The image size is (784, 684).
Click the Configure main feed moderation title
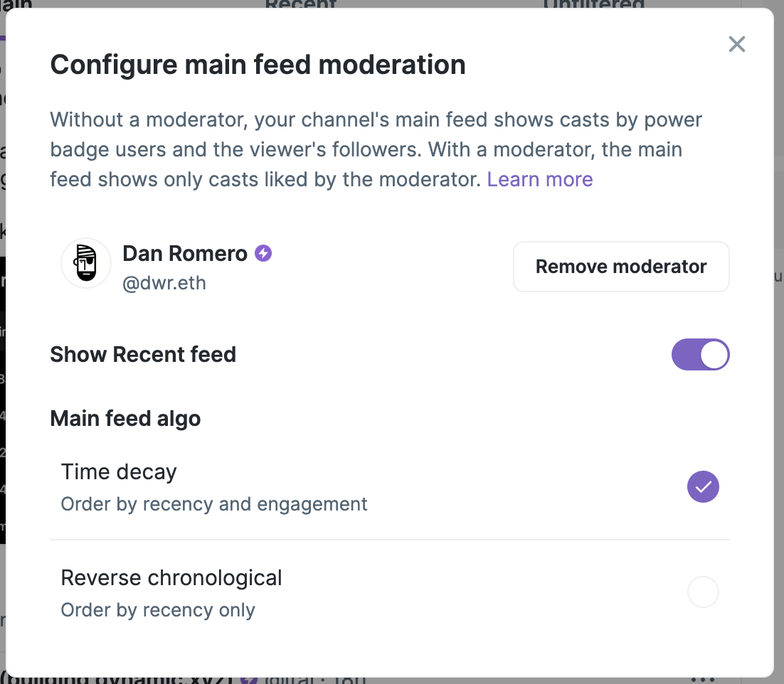tap(258, 65)
